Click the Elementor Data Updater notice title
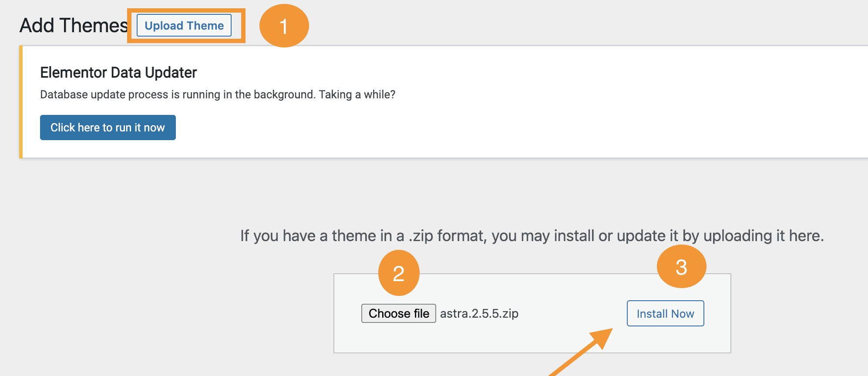Viewport: 868px width, 376px height. point(119,72)
